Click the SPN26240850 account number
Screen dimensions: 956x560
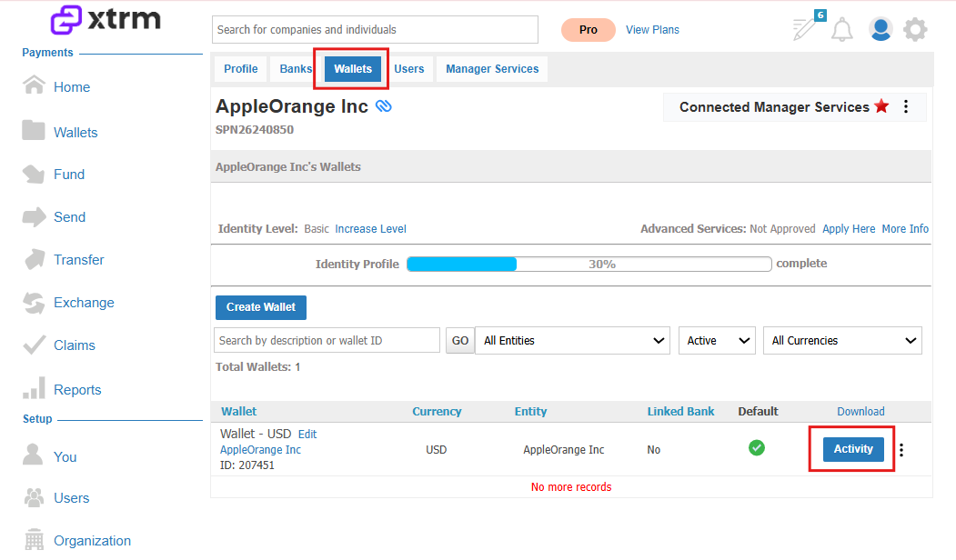[255, 130]
